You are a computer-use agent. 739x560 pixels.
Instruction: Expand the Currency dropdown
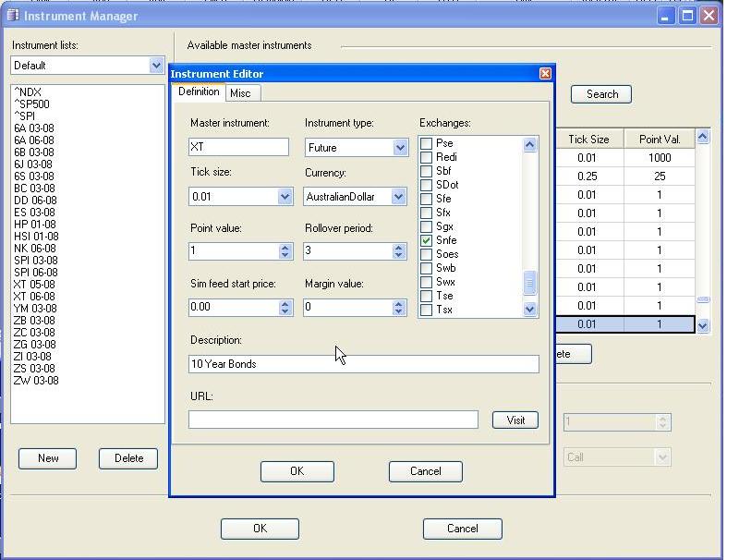399,197
